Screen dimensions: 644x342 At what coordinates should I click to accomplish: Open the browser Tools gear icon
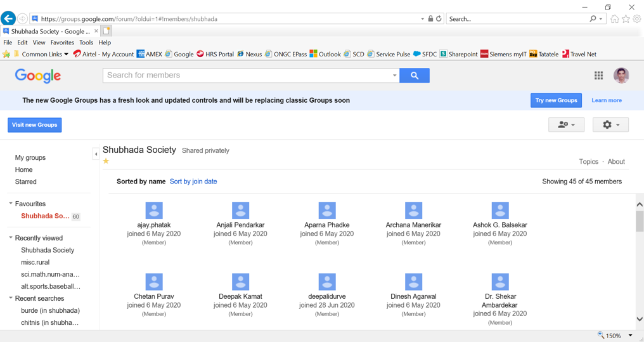pyautogui.click(x=637, y=19)
